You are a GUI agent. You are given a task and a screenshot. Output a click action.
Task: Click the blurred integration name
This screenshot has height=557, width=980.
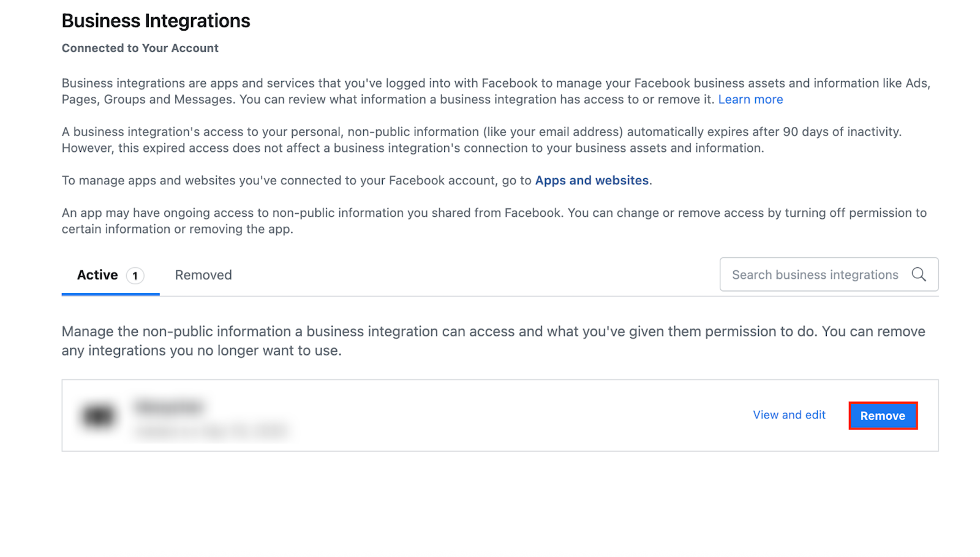tap(169, 407)
